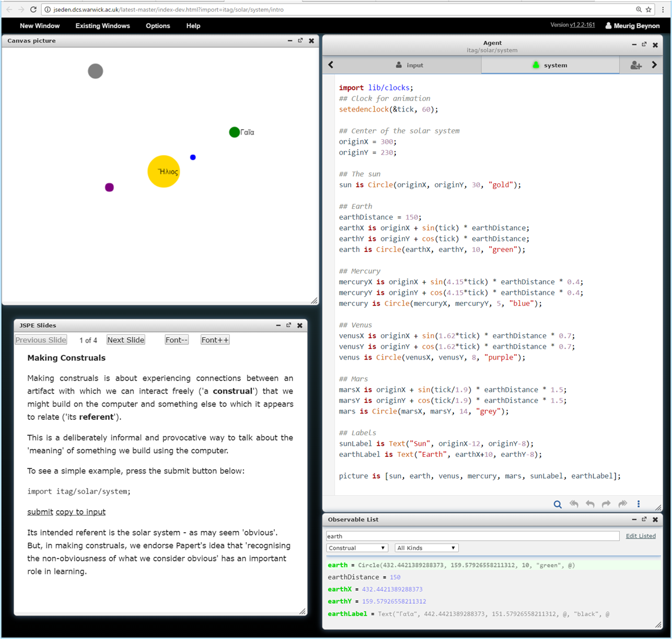Click the single undo arrow in editor toolbar
Screen dimensions: 672x639
[590, 504]
